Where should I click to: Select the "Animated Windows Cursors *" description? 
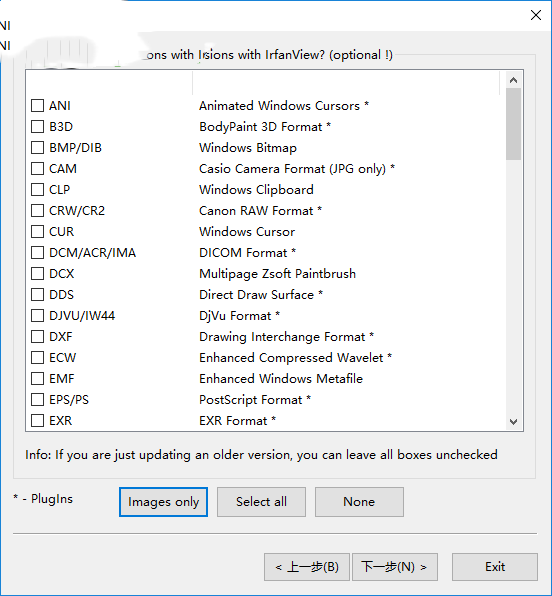point(284,105)
